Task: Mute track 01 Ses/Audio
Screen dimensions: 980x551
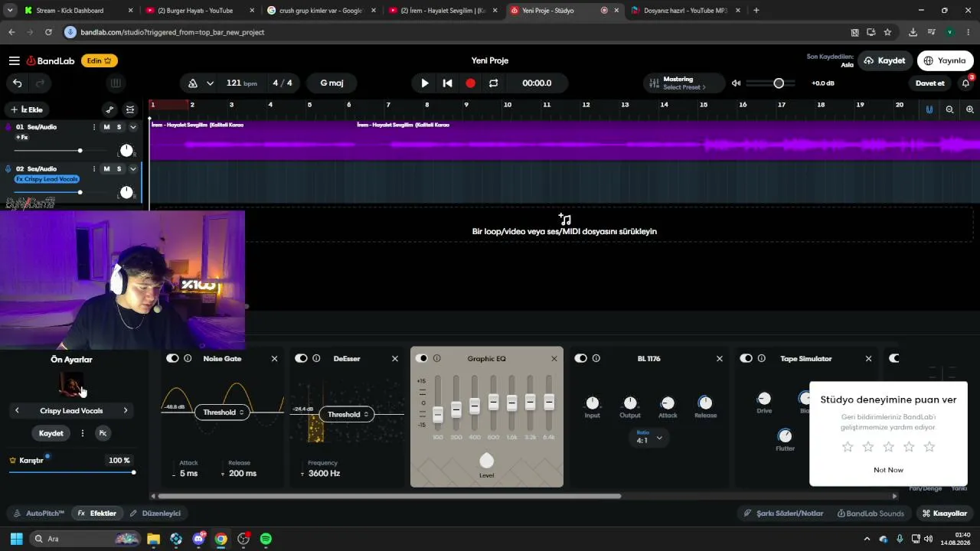Action: pyautogui.click(x=106, y=127)
